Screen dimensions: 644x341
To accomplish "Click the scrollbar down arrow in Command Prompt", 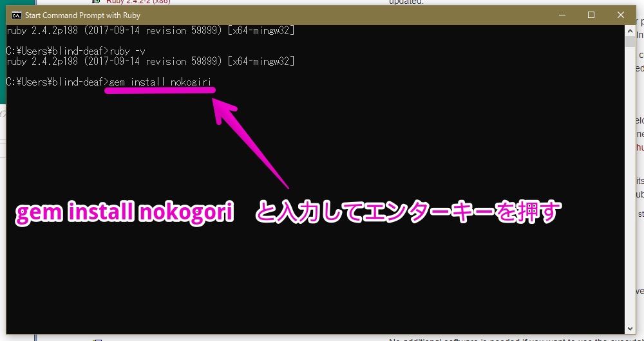I will [x=630, y=328].
